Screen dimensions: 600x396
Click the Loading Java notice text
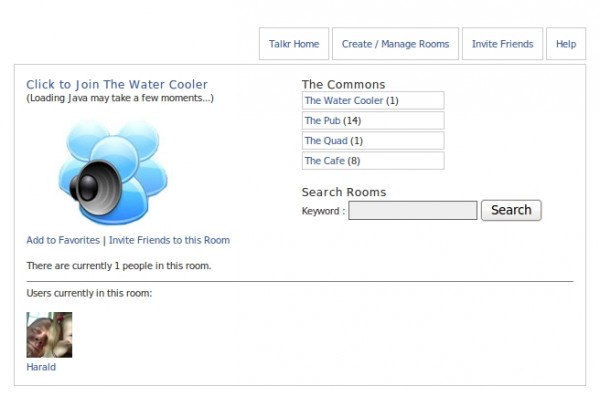point(120,98)
